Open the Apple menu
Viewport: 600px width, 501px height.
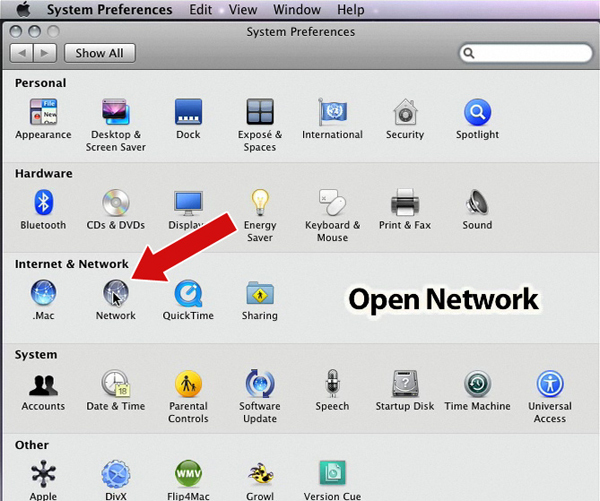coord(23,10)
